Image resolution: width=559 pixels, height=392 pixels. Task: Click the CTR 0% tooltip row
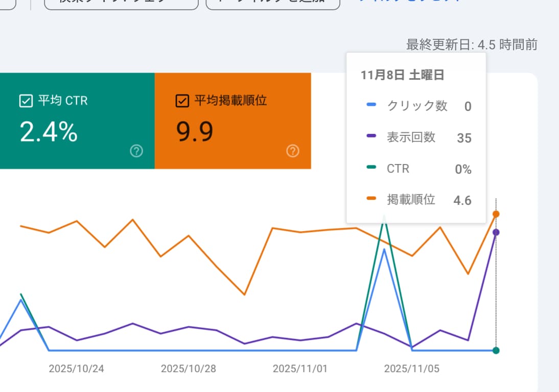419,168
